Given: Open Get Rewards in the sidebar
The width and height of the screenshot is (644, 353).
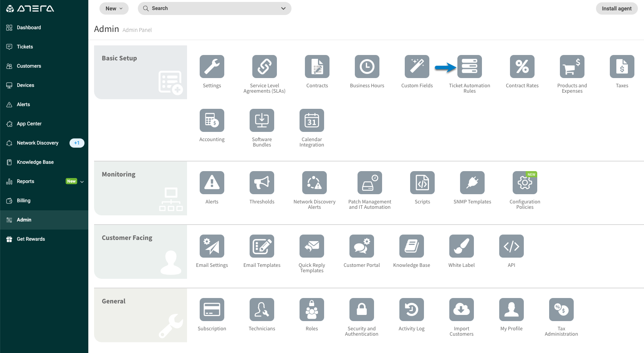Looking at the screenshot, I should tap(44, 239).
